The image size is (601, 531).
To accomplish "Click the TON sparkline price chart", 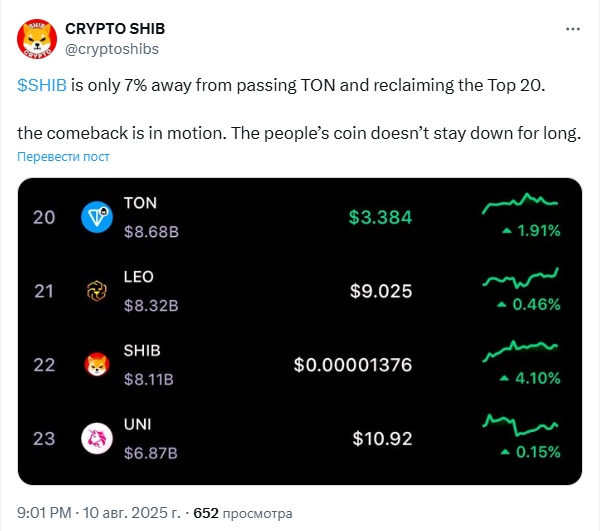I will (520, 205).
